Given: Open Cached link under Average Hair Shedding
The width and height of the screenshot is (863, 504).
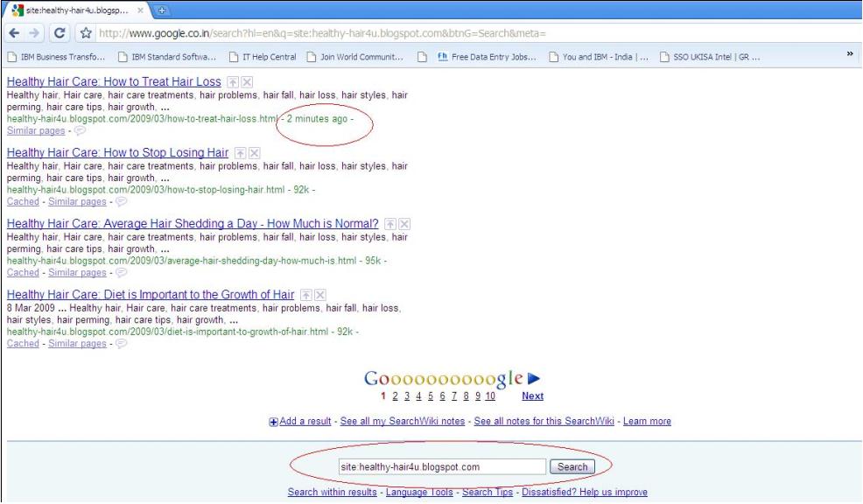Looking at the screenshot, I should pos(23,273).
